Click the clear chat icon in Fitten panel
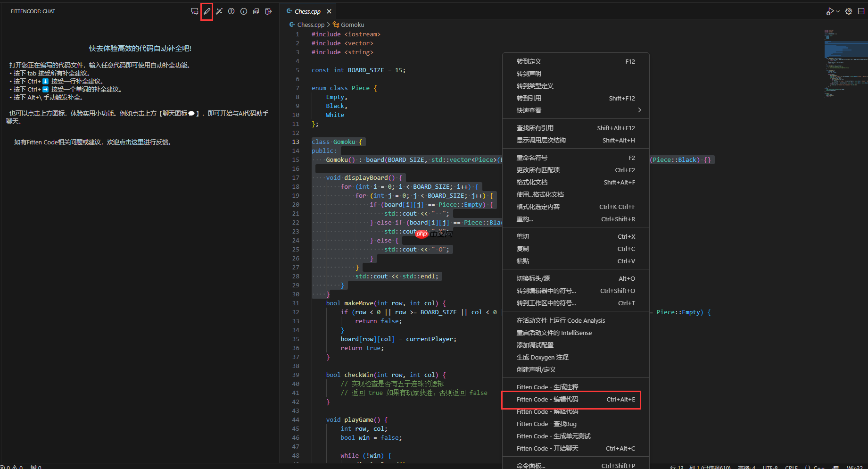868x469 pixels. pyautogui.click(x=256, y=11)
